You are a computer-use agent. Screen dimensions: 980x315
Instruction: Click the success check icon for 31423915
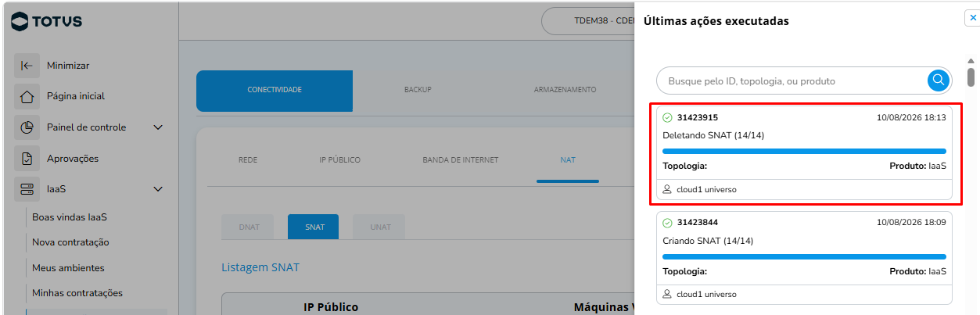click(x=667, y=118)
